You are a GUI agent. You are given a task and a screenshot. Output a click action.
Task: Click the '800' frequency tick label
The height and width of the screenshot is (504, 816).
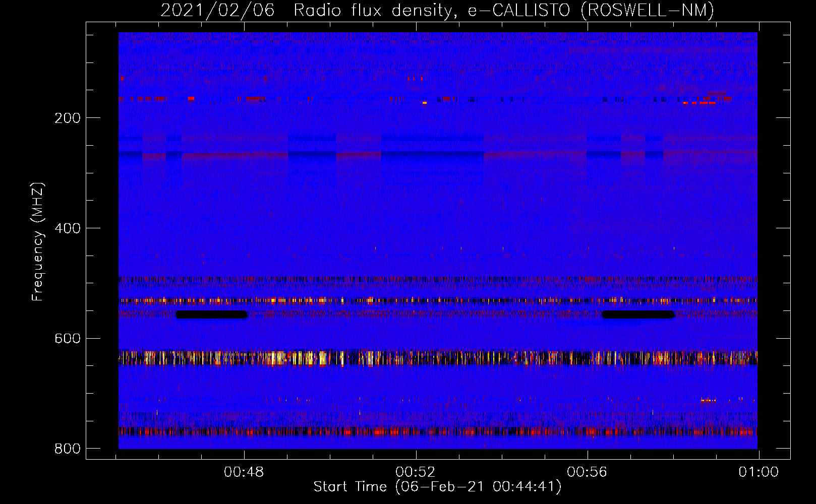pyautogui.click(x=68, y=449)
